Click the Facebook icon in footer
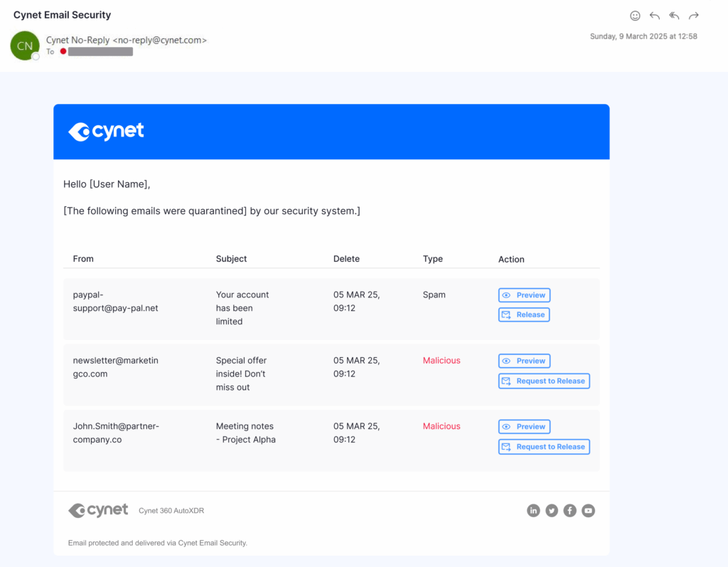Image resolution: width=728 pixels, height=567 pixels. coord(569,510)
